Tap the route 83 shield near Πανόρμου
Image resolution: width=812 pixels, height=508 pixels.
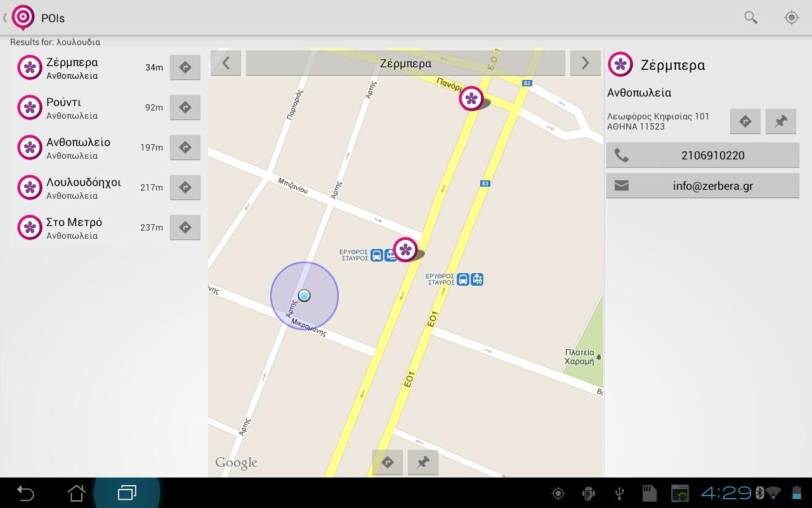tap(527, 83)
